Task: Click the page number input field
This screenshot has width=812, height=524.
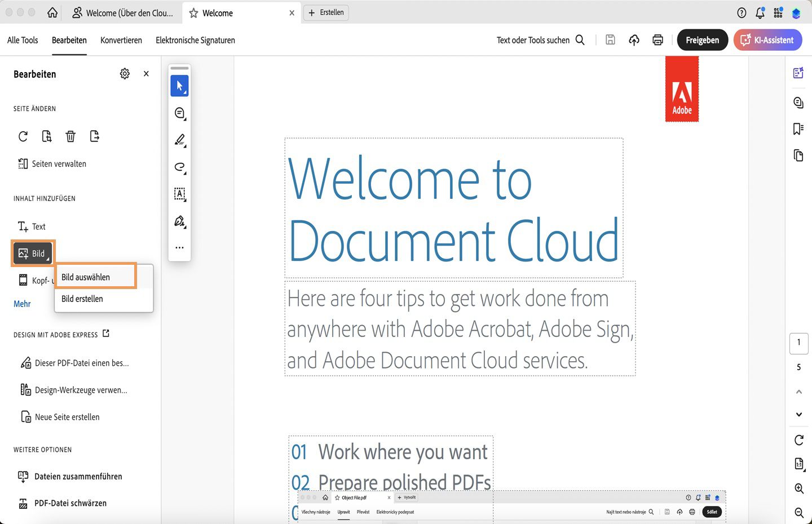Action: pyautogui.click(x=798, y=343)
